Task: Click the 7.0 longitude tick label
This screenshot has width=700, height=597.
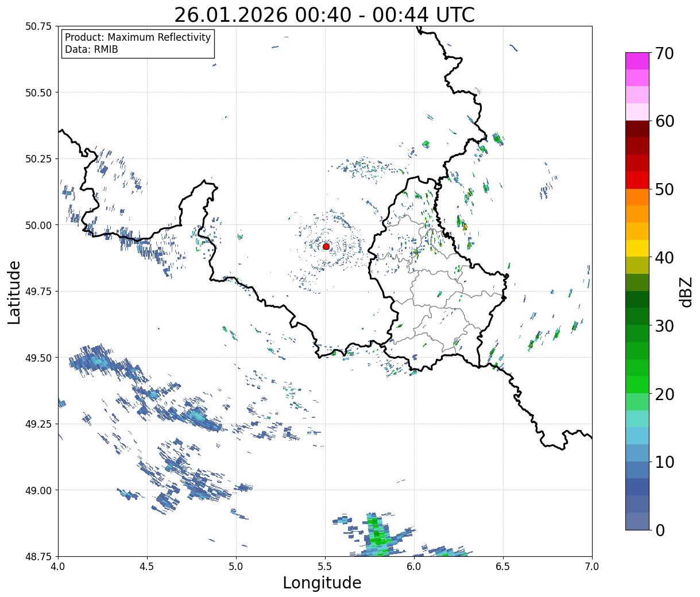Action: click(592, 567)
